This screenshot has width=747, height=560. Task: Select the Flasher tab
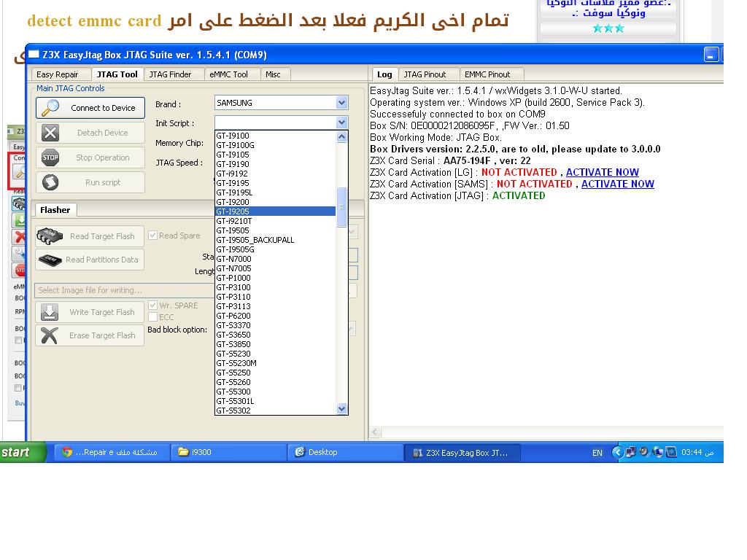pos(55,210)
